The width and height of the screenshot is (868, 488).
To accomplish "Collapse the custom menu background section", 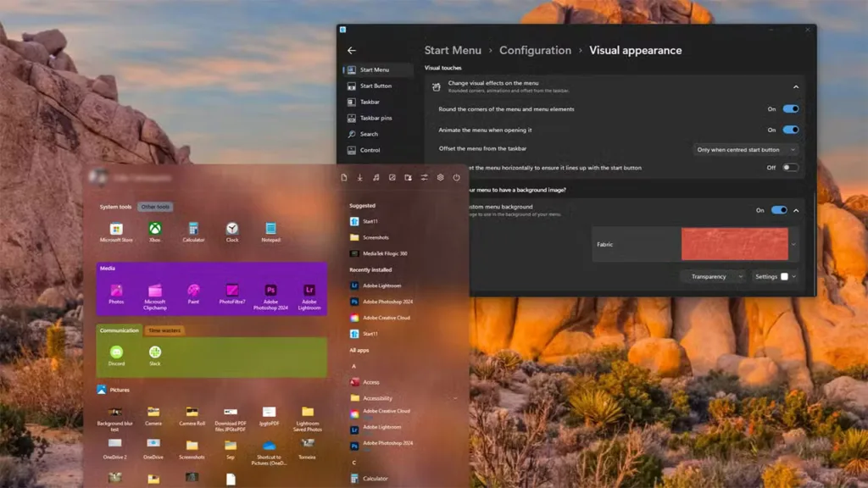I will point(796,210).
